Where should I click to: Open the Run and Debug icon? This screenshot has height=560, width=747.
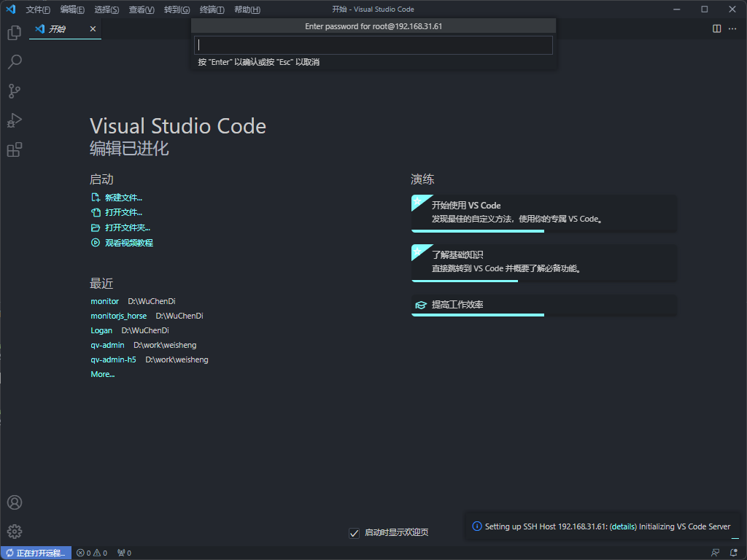point(15,120)
